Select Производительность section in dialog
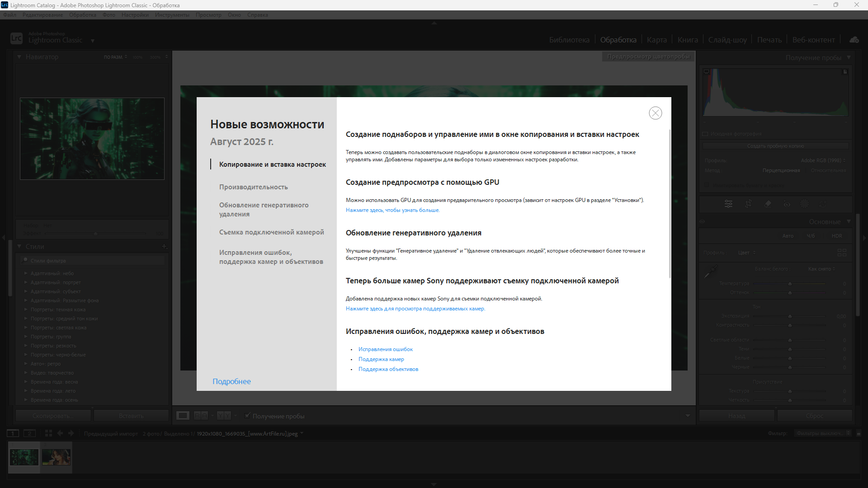Image resolution: width=868 pixels, height=488 pixels. 253,187
